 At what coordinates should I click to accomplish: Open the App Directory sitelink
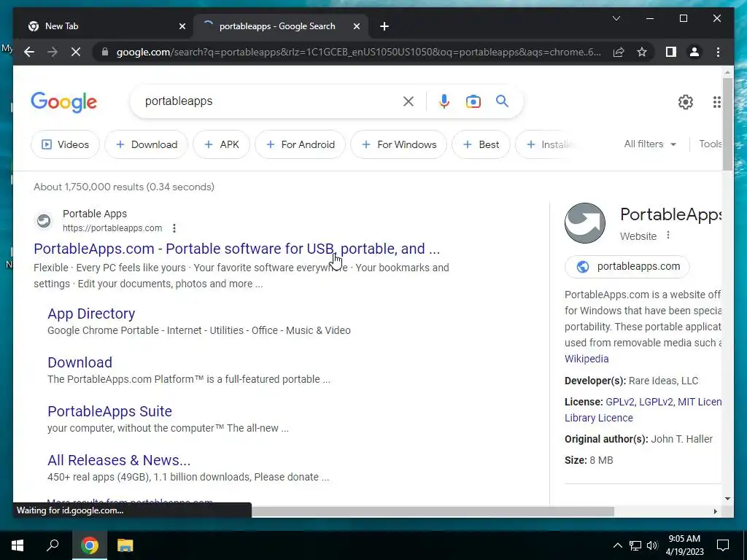pos(91,314)
